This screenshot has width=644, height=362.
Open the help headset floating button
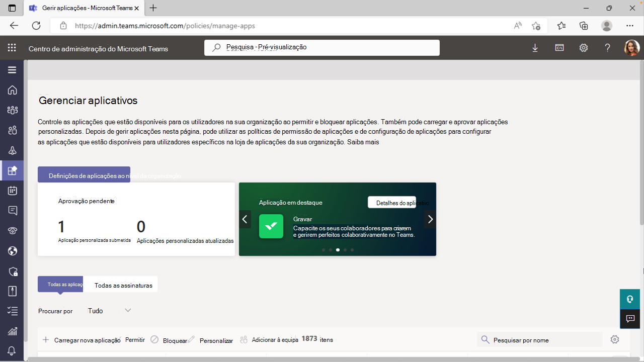(x=629, y=299)
